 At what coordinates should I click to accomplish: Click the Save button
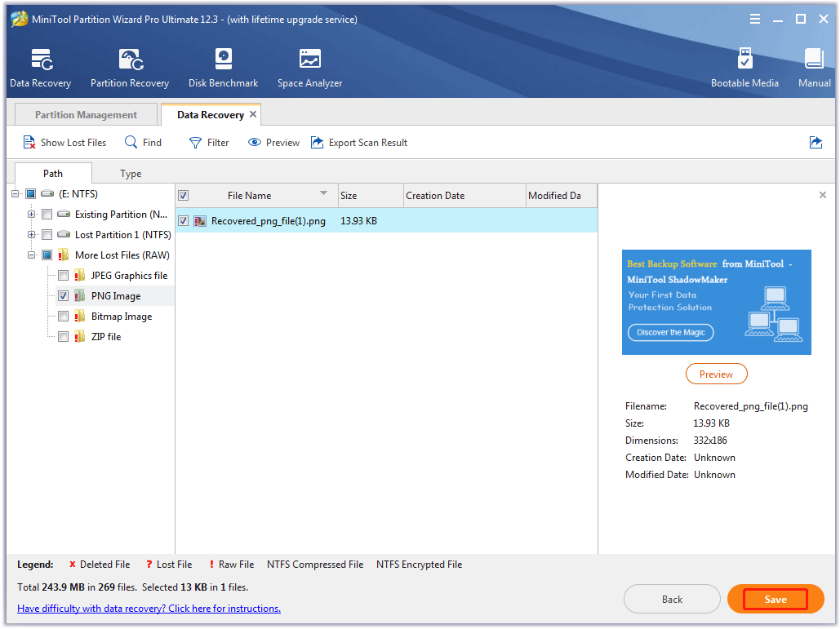tap(776, 599)
